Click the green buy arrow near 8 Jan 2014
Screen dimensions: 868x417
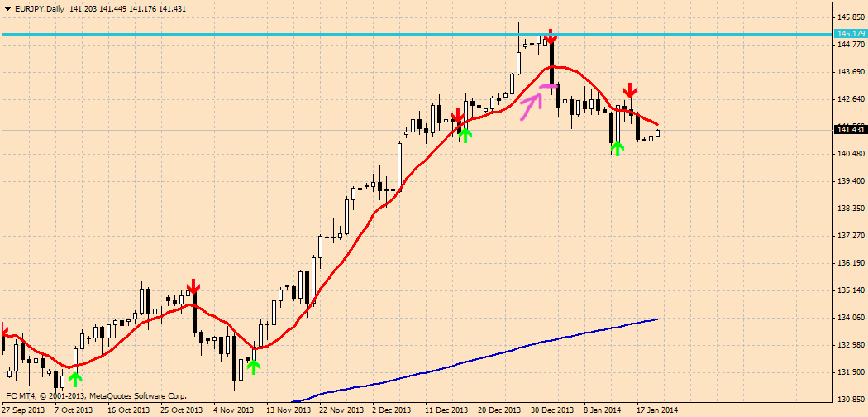617,148
